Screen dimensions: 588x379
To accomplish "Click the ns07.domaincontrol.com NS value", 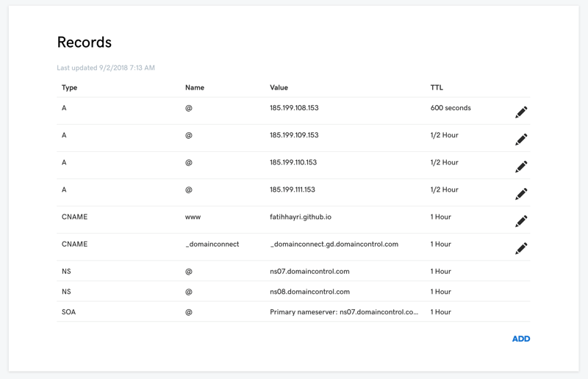I will [x=309, y=271].
